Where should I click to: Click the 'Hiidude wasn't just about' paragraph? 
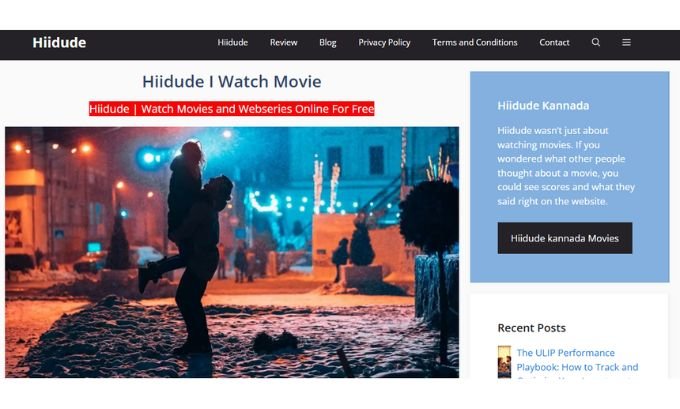566,166
